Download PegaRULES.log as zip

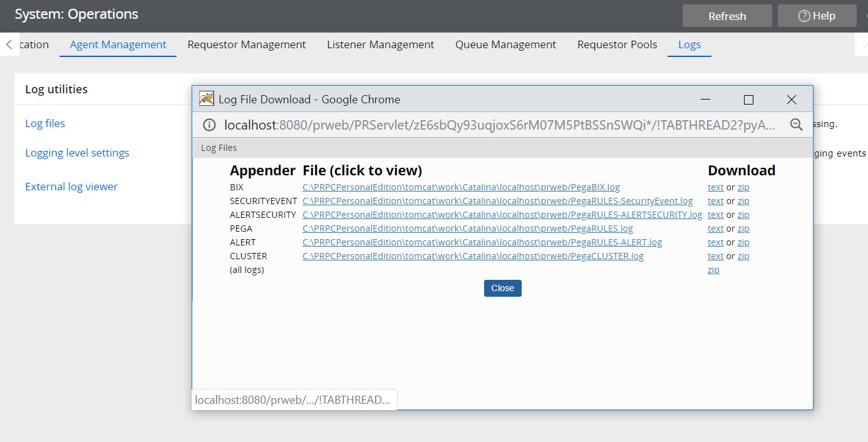[743, 228]
